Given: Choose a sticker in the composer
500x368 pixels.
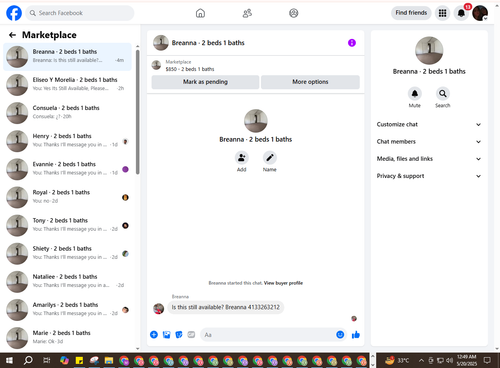Looking at the screenshot, I should [x=179, y=335].
